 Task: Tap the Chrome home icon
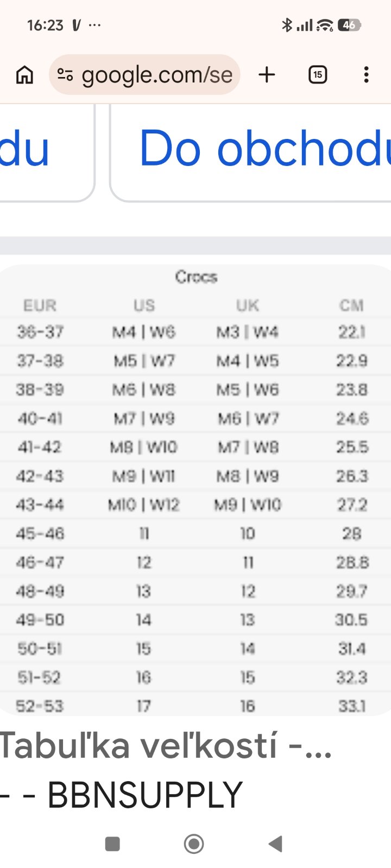[24, 75]
